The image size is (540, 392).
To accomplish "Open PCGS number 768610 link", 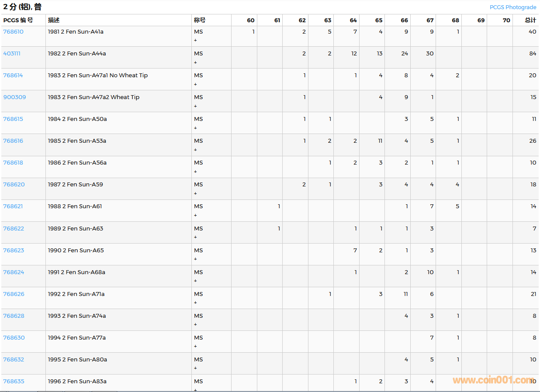I will [13, 32].
